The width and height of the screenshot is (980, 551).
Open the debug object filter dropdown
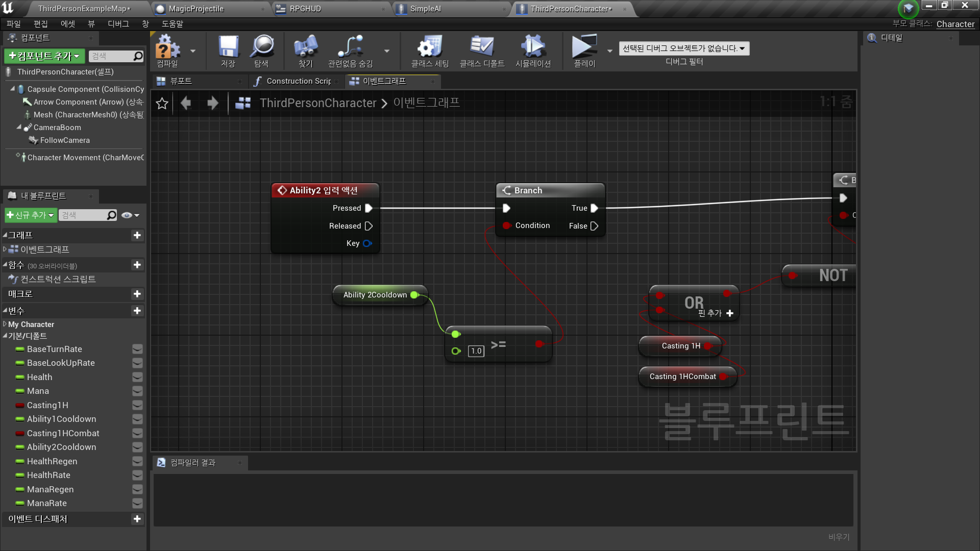click(683, 48)
